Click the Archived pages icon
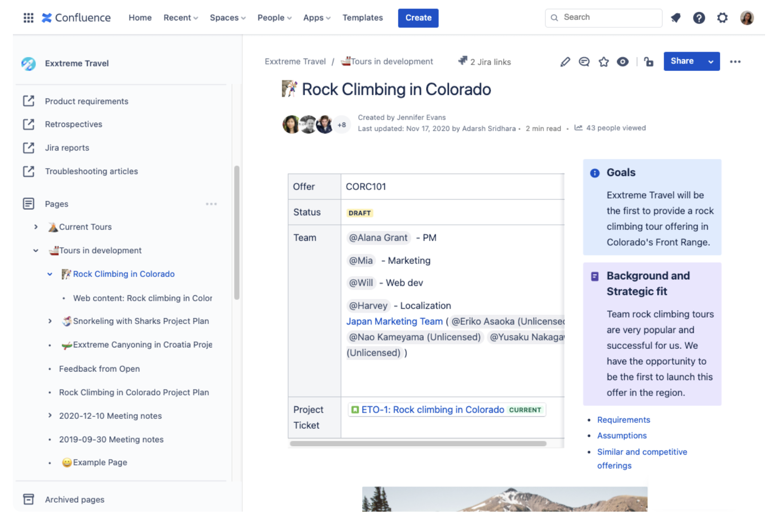The image size is (777, 532). click(x=29, y=499)
